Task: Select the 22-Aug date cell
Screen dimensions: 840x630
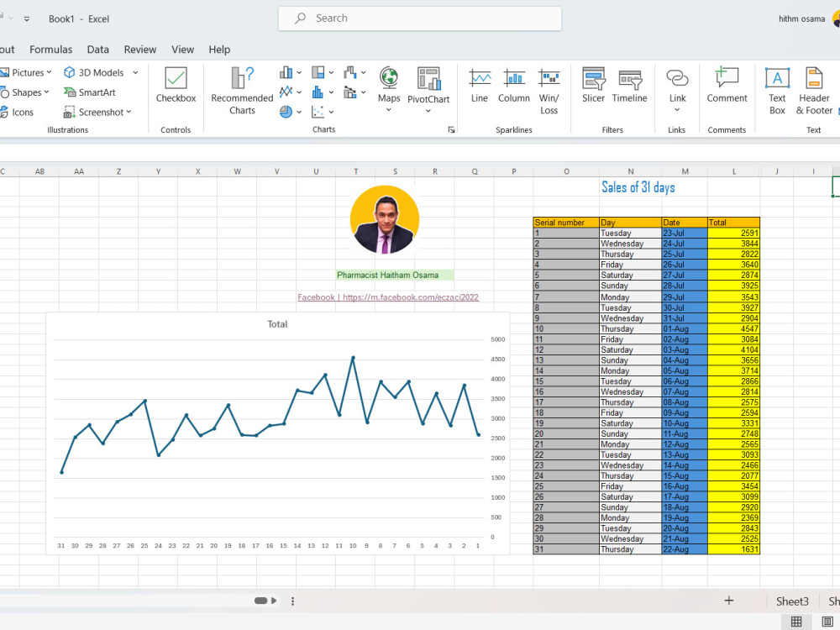Action: pos(685,549)
